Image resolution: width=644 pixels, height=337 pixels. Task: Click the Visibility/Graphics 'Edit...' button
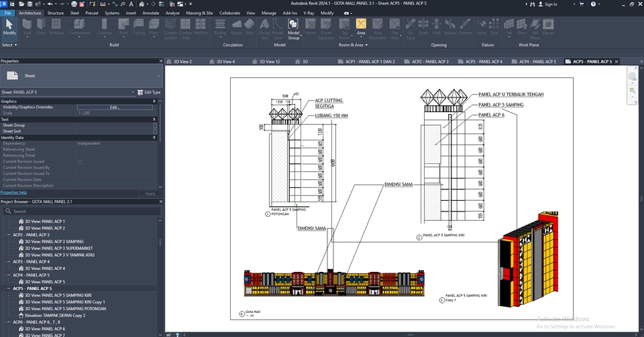click(x=115, y=107)
